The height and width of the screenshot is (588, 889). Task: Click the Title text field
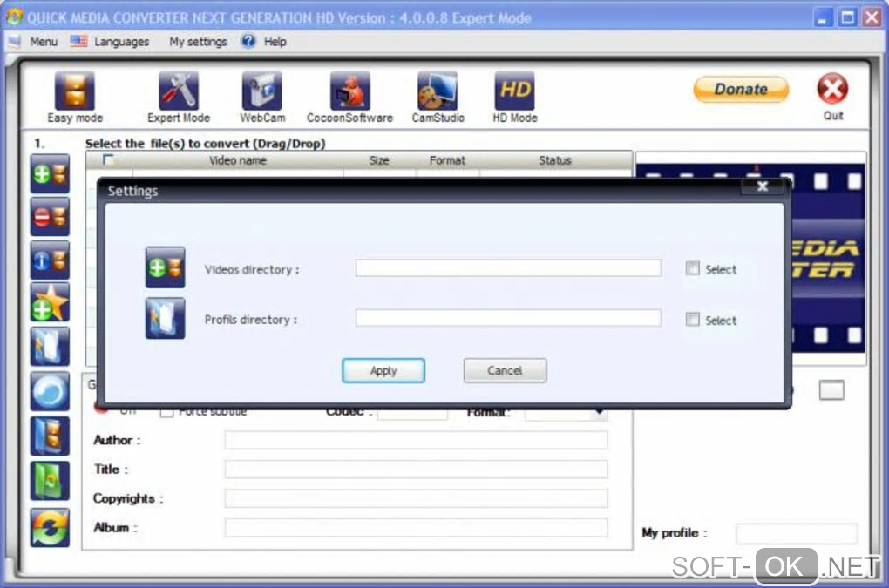pos(416,469)
